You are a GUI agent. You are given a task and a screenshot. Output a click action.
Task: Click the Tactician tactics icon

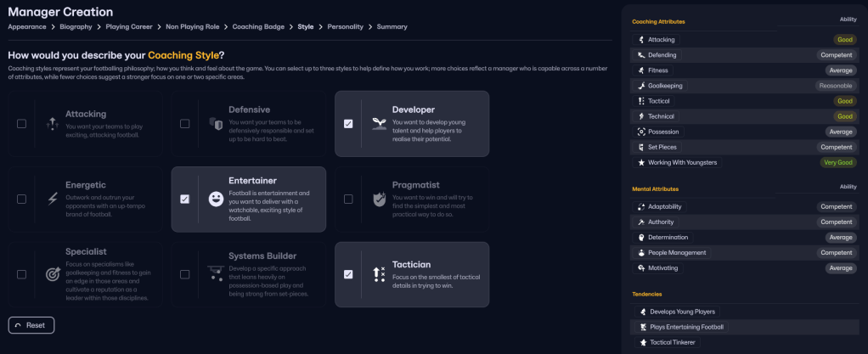379,274
